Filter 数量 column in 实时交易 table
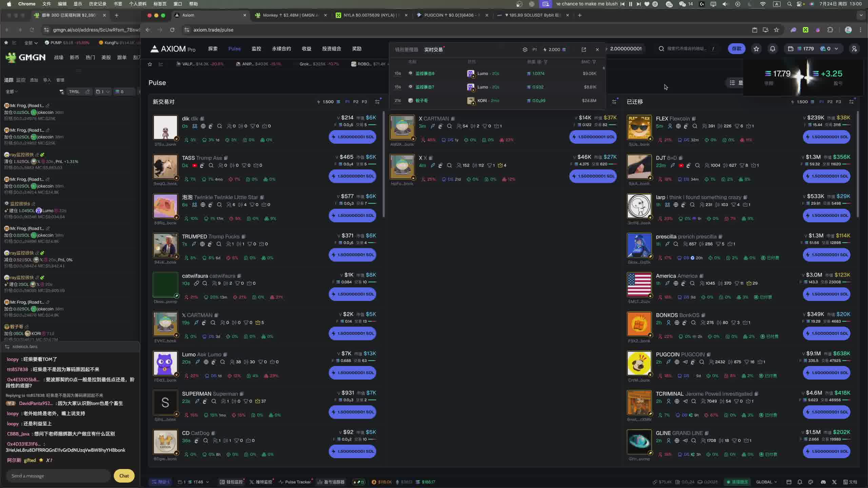The height and width of the screenshot is (488, 868). point(546,62)
